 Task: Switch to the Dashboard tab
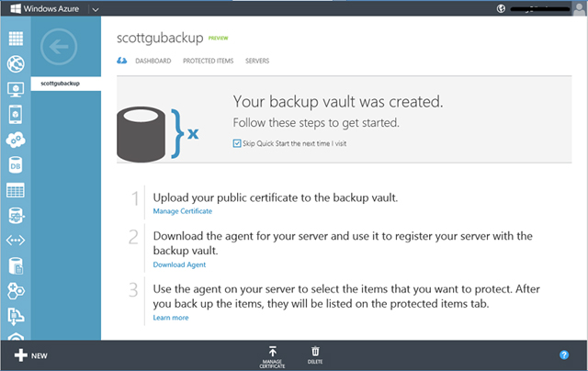pyautogui.click(x=153, y=61)
